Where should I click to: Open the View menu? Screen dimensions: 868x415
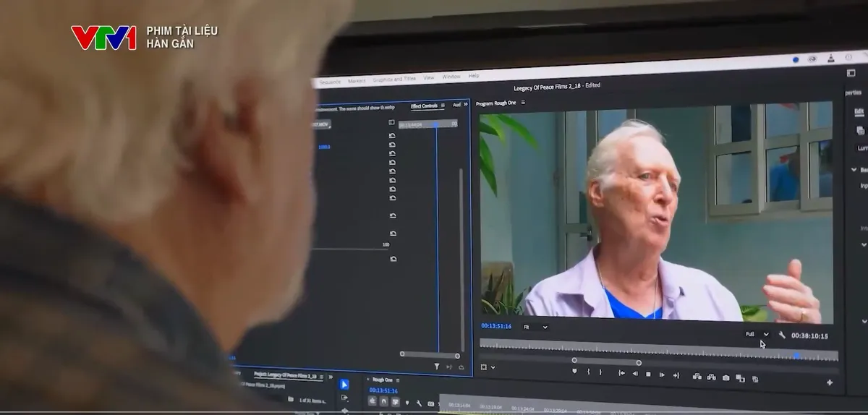pos(429,77)
